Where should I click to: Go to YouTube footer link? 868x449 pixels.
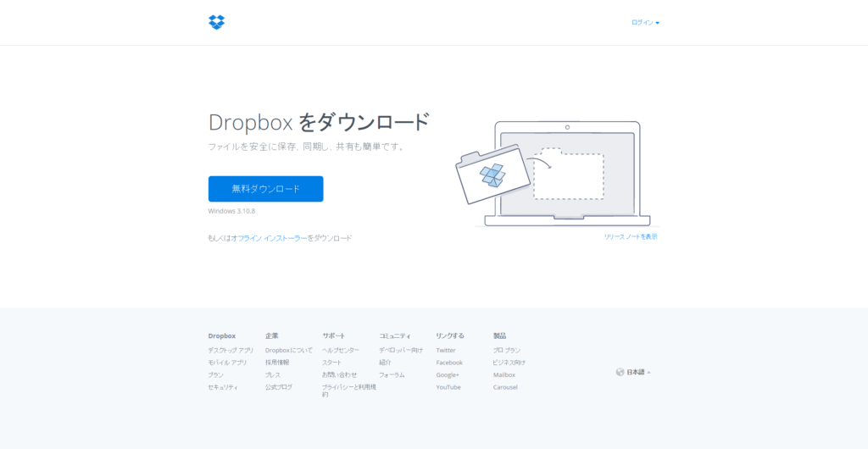tap(448, 387)
